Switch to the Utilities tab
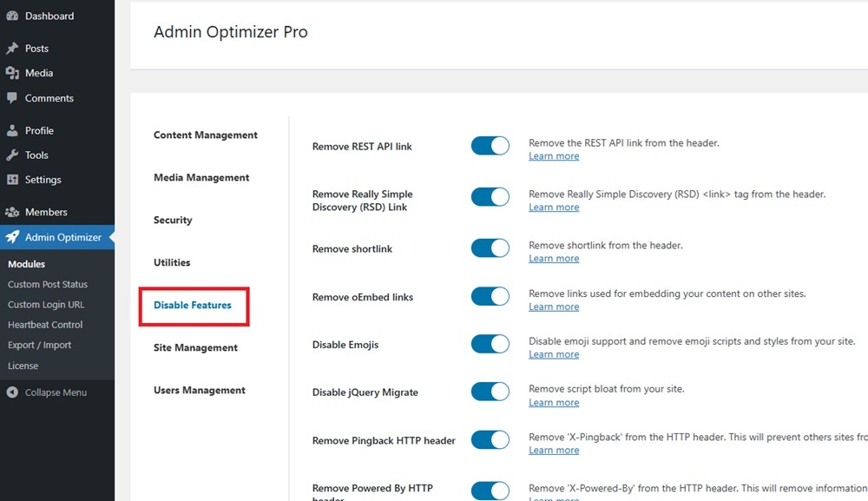Image resolution: width=868 pixels, height=501 pixels. pyautogui.click(x=172, y=262)
